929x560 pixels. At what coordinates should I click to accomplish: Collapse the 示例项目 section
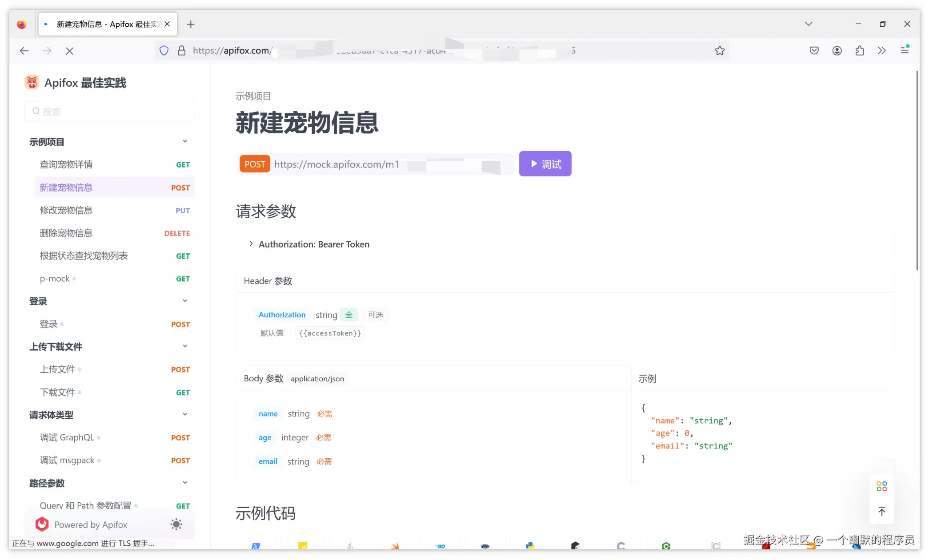click(185, 141)
